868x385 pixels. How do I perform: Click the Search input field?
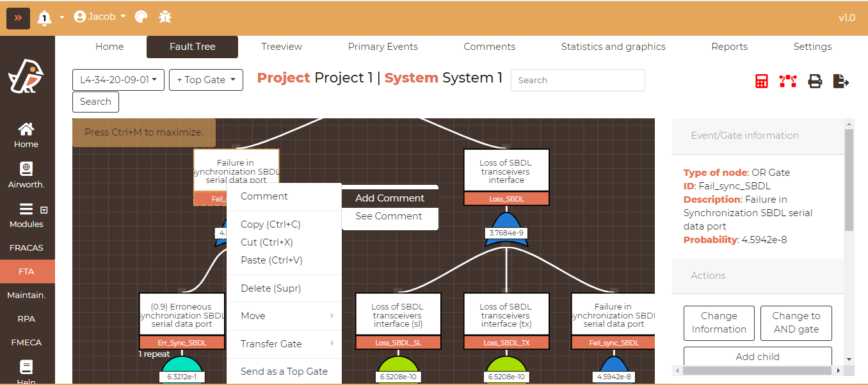click(x=577, y=80)
